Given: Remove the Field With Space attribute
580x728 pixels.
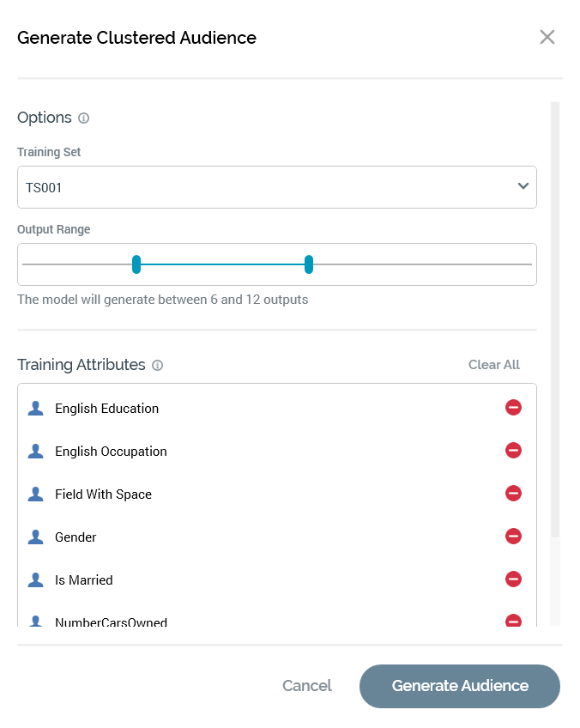Looking at the screenshot, I should tap(513, 493).
